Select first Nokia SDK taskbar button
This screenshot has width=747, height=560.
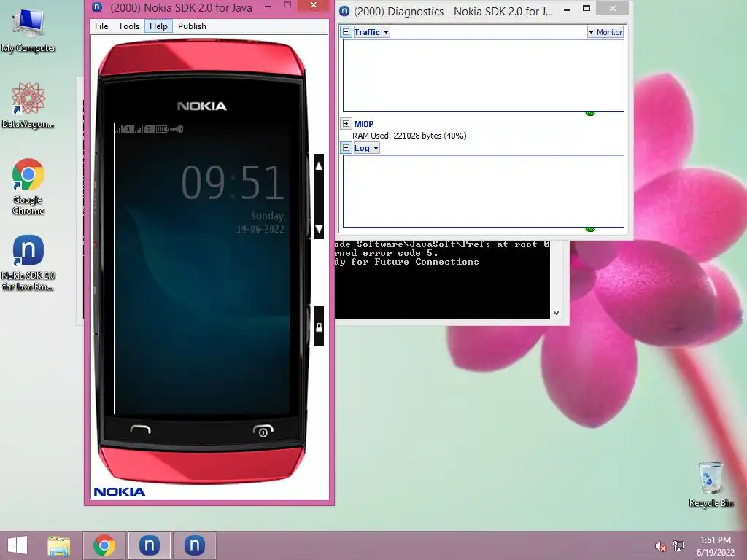point(149,545)
